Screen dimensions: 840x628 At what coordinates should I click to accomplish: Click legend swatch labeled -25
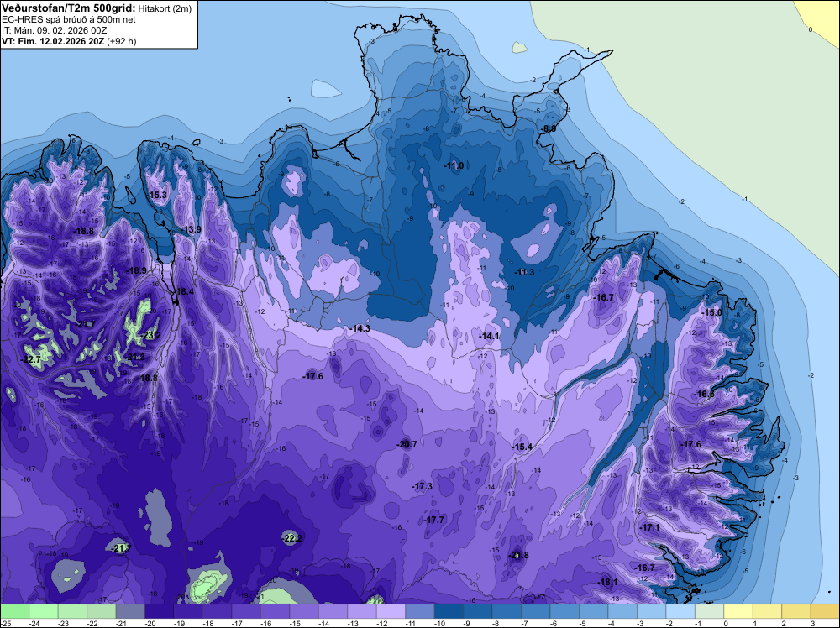[x=14, y=611]
